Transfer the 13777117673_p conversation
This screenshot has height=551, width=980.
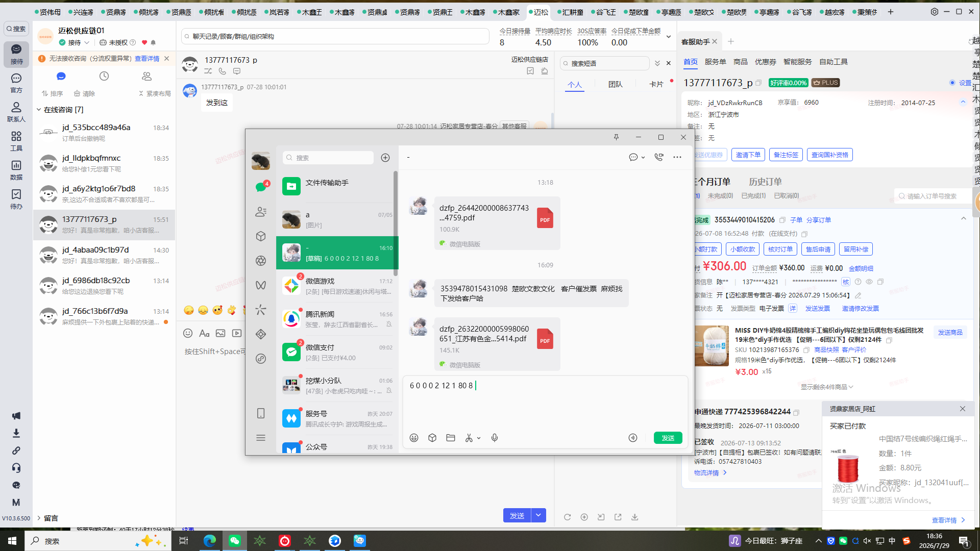(x=208, y=71)
